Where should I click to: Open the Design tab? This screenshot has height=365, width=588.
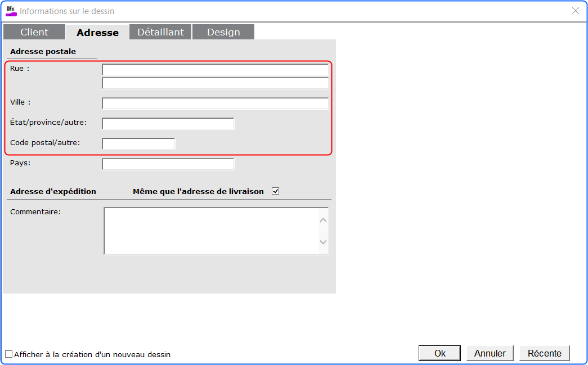223,32
